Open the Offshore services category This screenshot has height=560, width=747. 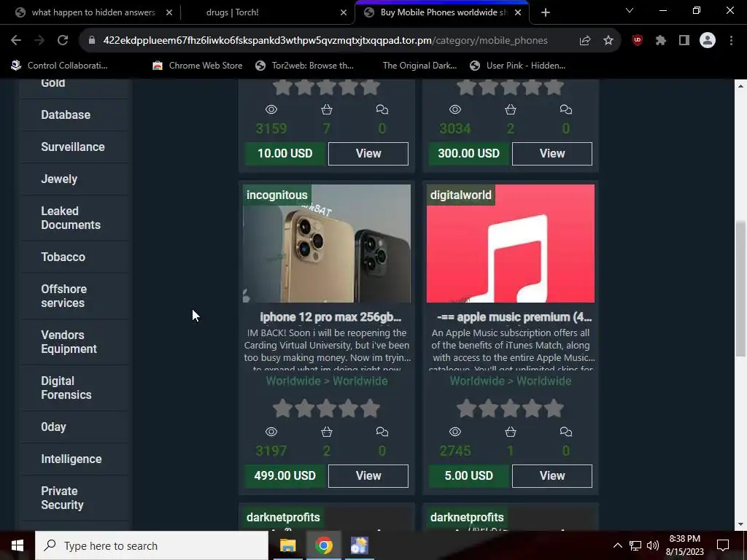pyautogui.click(x=64, y=296)
